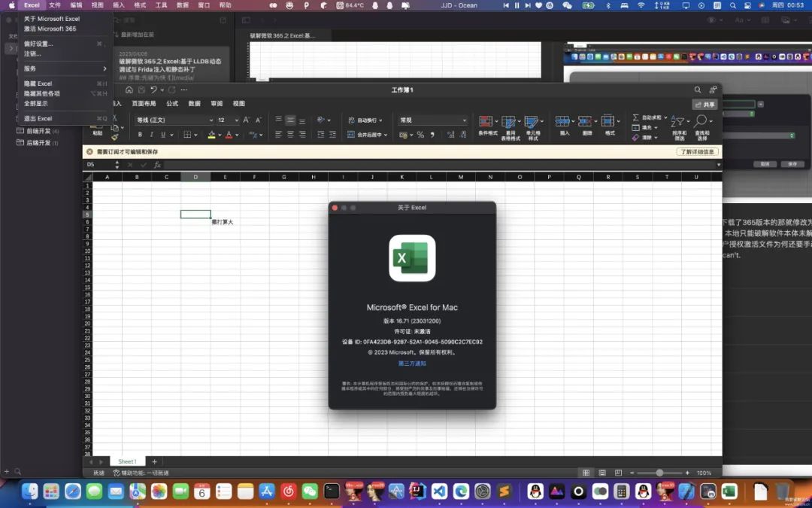This screenshot has width=812, height=508.
Task: Open Excel app in the Dock
Action: 729,491
